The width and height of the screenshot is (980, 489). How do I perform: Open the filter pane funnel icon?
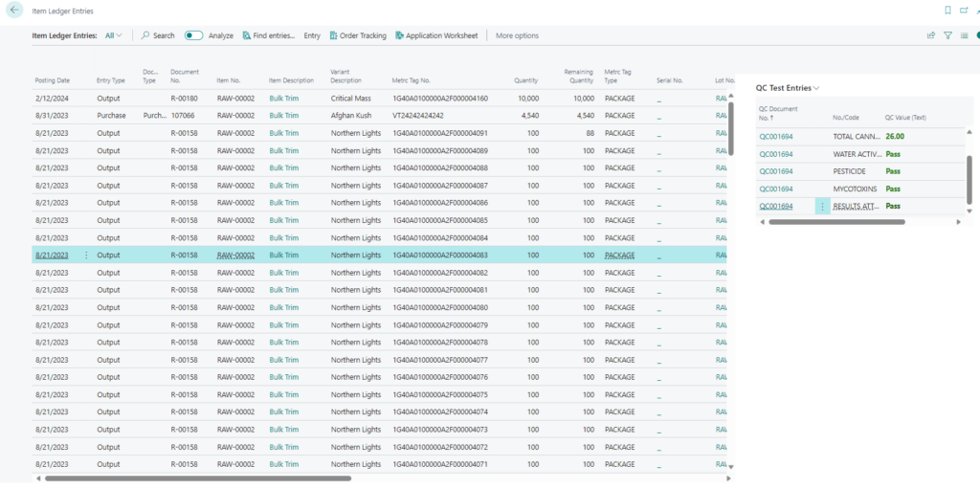[x=948, y=35]
